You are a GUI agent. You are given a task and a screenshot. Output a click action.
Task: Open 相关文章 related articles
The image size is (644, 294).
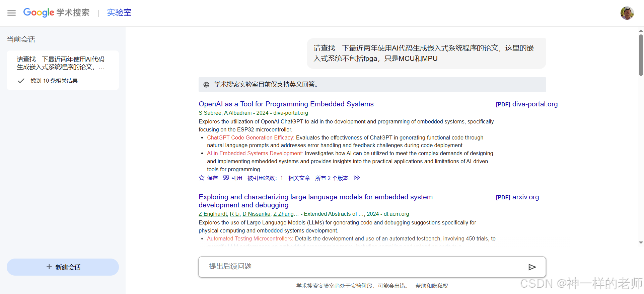pyautogui.click(x=299, y=178)
